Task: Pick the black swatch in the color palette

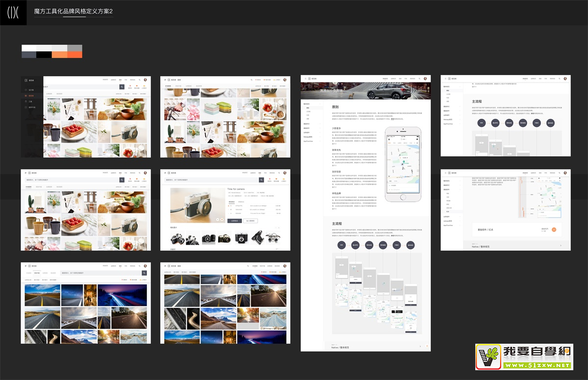Action: [44, 54]
